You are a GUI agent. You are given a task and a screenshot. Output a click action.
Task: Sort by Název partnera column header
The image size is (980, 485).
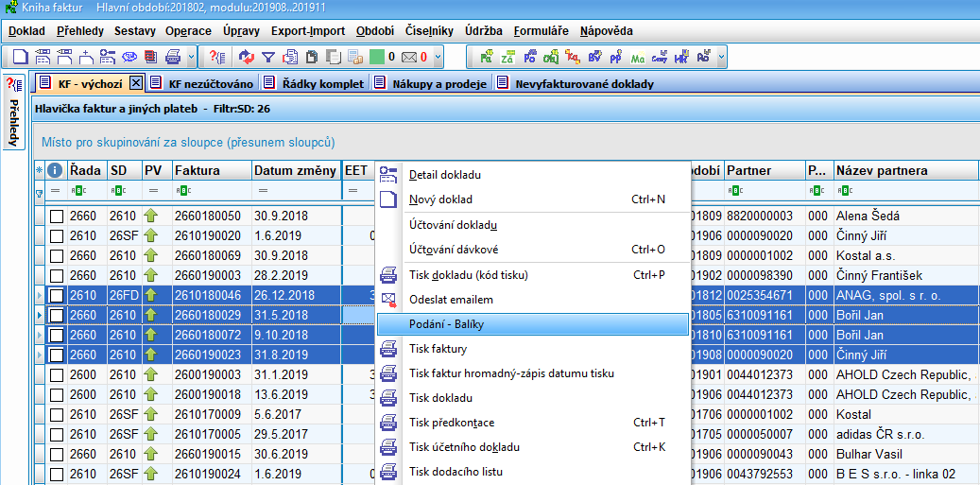click(905, 170)
